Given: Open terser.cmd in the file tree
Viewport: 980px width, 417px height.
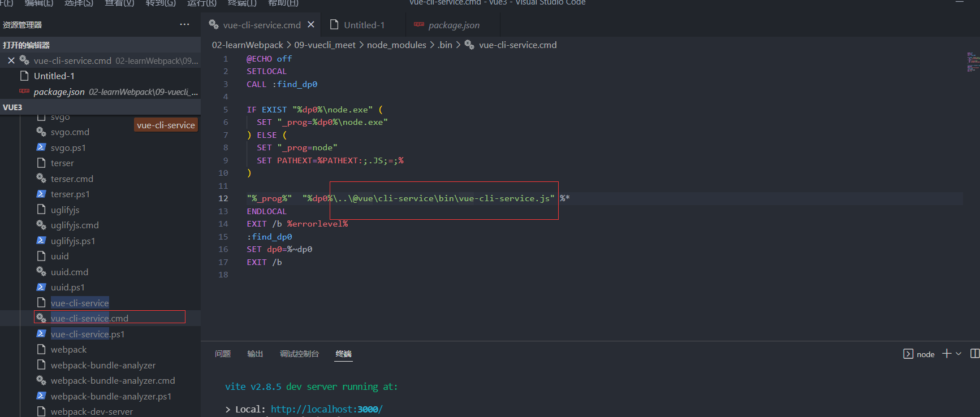Looking at the screenshot, I should pos(72,179).
